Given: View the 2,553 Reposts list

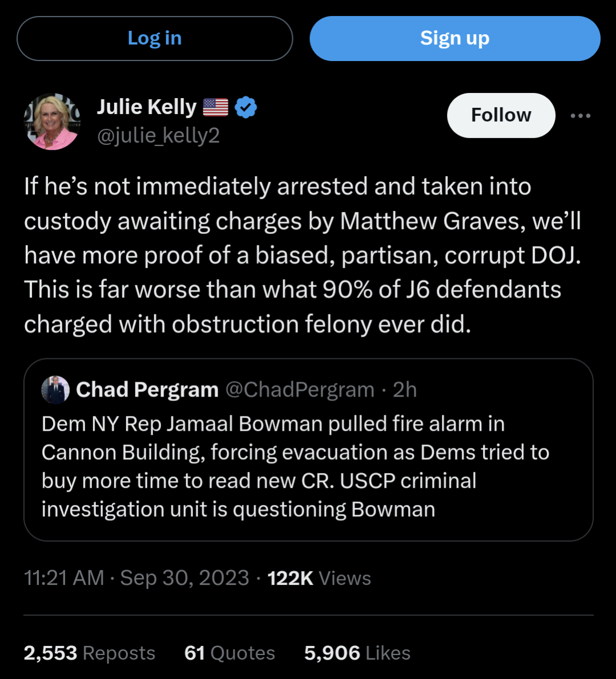Looking at the screenshot, I should (90, 653).
